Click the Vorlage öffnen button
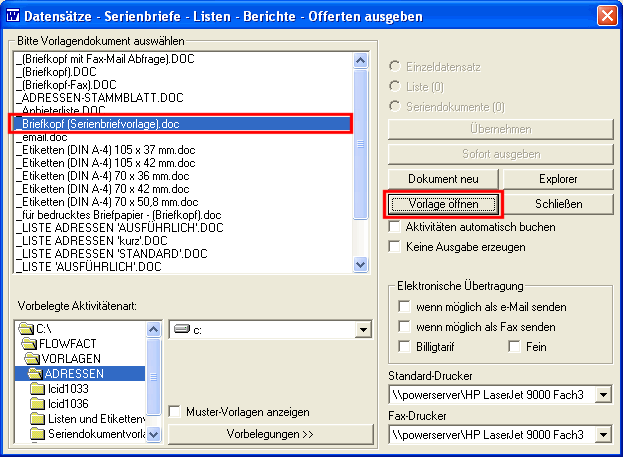Screen dimensions: 623x457 443,204
